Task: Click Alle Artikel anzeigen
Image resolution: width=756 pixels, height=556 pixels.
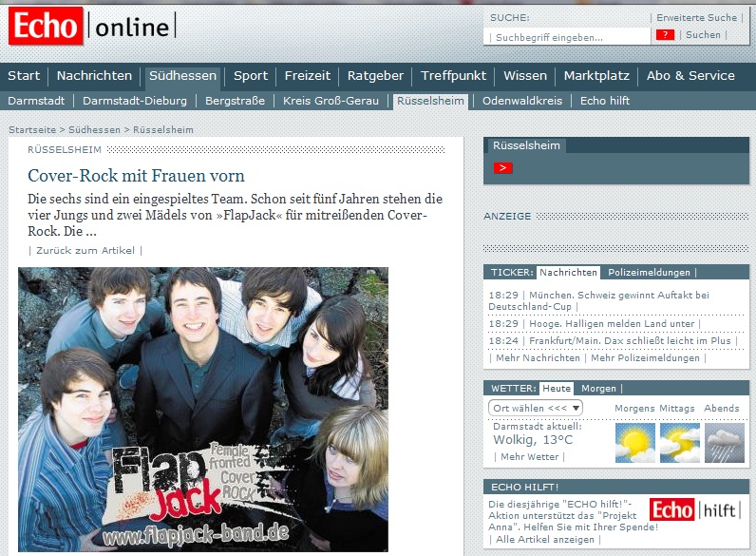Action: pyautogui.click(x=545, y=540)
